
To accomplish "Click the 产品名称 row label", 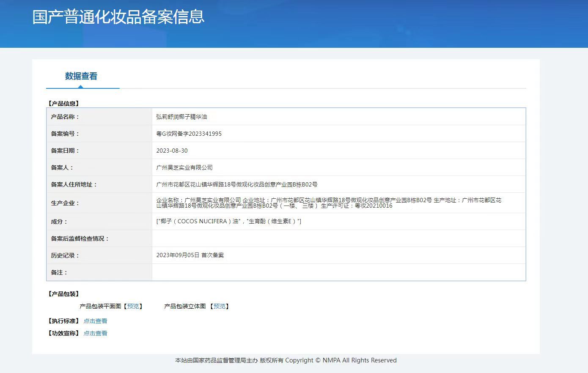I will tap(65, 117).
